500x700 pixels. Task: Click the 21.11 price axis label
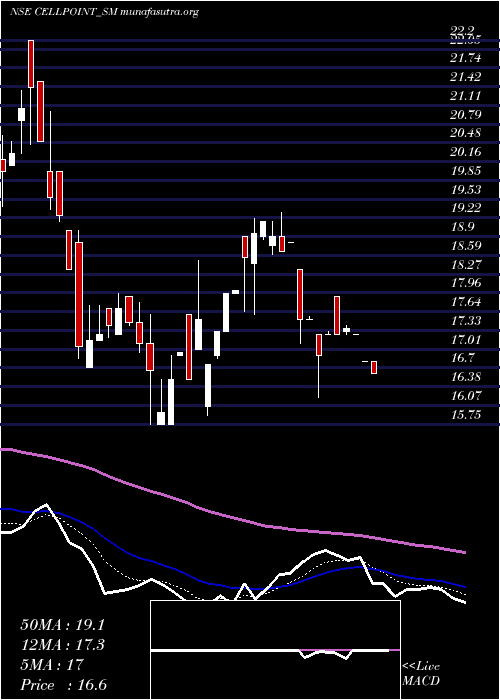[x=466, y=95]
